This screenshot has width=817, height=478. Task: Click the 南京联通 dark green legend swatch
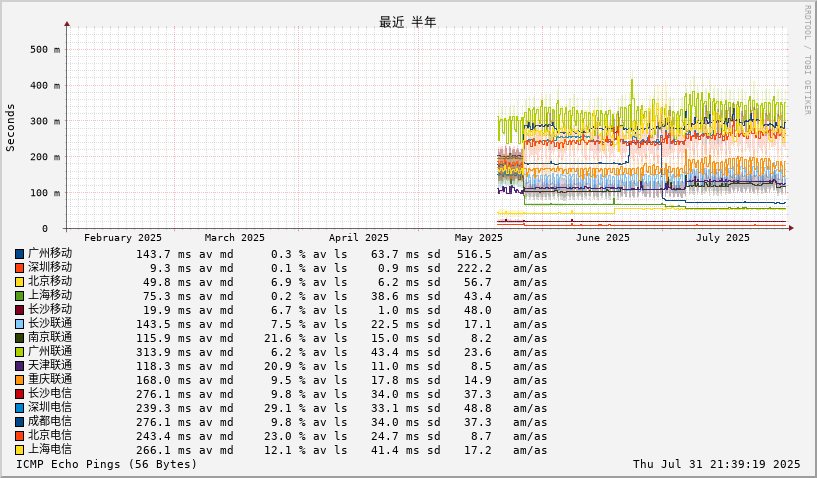[x=19, y=338]
